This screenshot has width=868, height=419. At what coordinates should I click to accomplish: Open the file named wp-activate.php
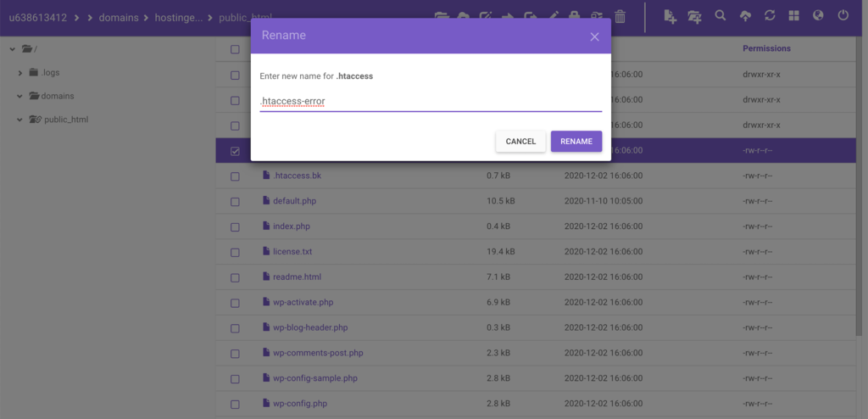coord(303,302)
